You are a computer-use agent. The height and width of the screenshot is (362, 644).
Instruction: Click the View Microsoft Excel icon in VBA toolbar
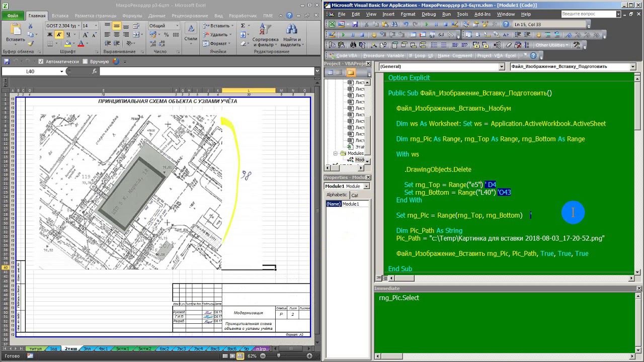pyautogui.click(x=332, y=24)
